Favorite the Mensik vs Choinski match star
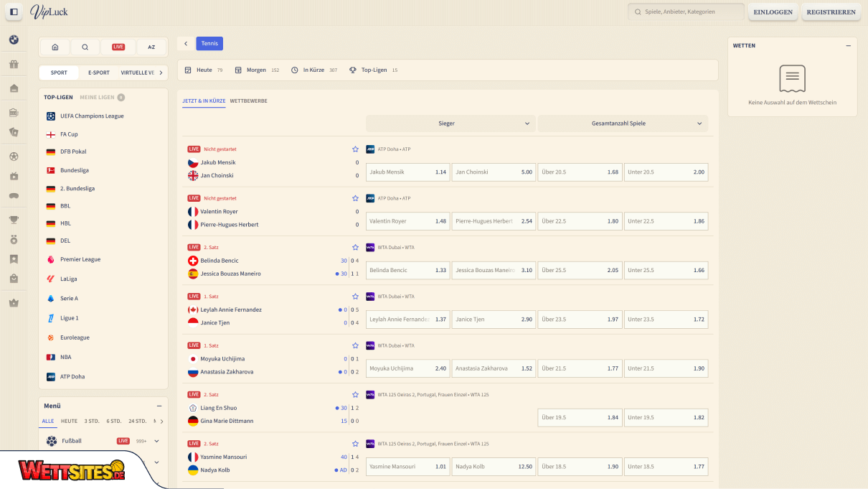Screen dimensions: 868x489 (355, 149)
